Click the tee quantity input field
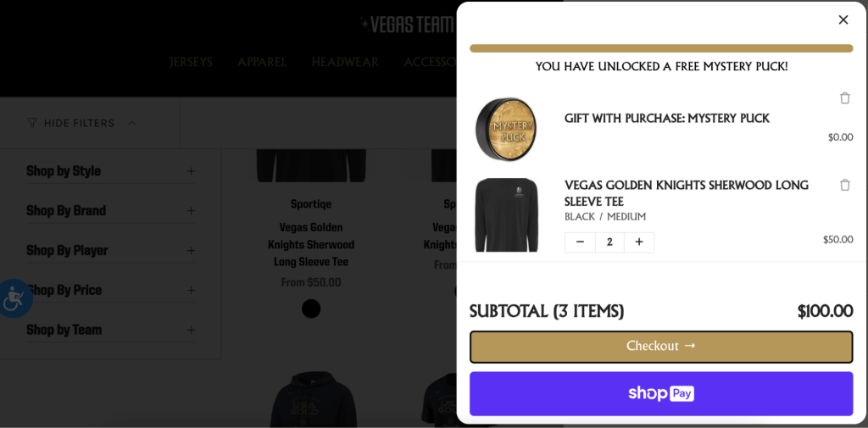The width and height of the screenshot is (868, 428). coord(609,242)
